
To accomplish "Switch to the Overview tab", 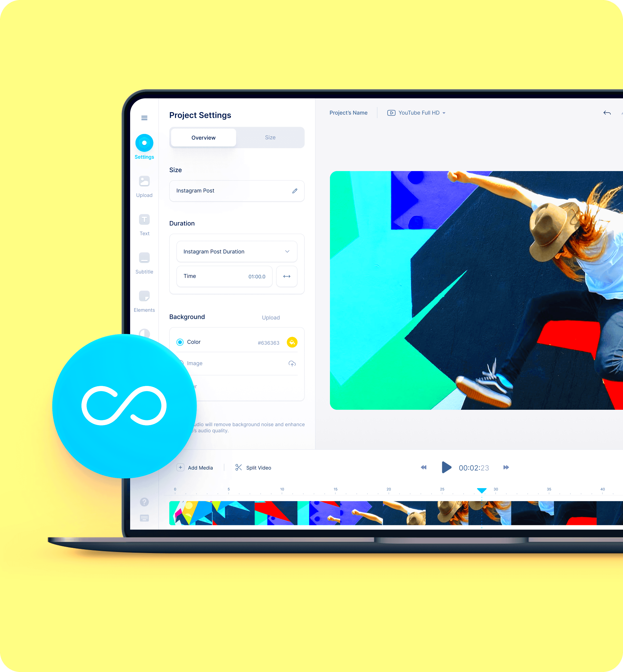I will pyautogui.click(x=204, y=137).
